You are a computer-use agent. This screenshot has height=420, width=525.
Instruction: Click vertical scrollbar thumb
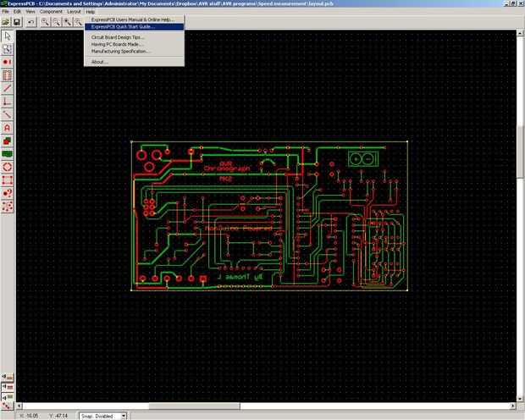click(x=520, y=152)
